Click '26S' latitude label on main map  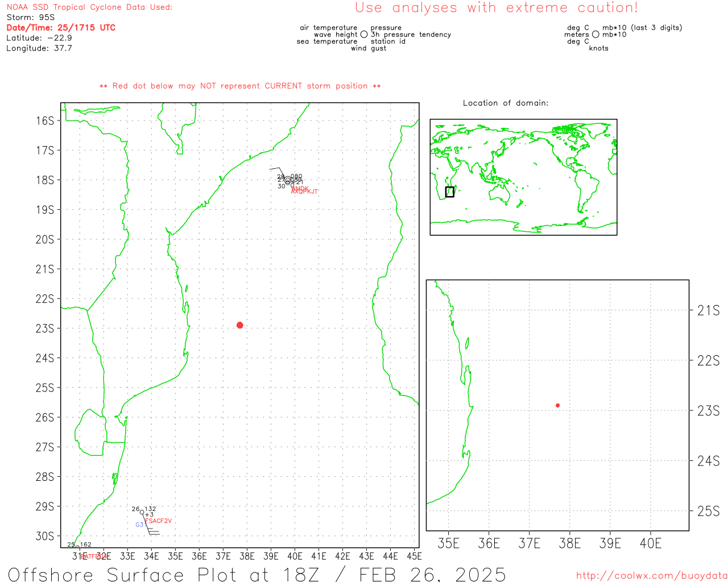(45, 417)
